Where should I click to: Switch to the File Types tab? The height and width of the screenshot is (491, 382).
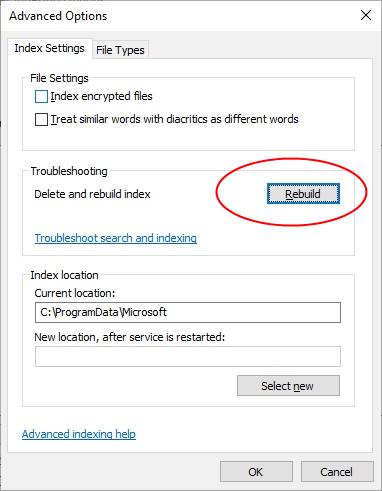pyautogui.click(x=120, y=50)
